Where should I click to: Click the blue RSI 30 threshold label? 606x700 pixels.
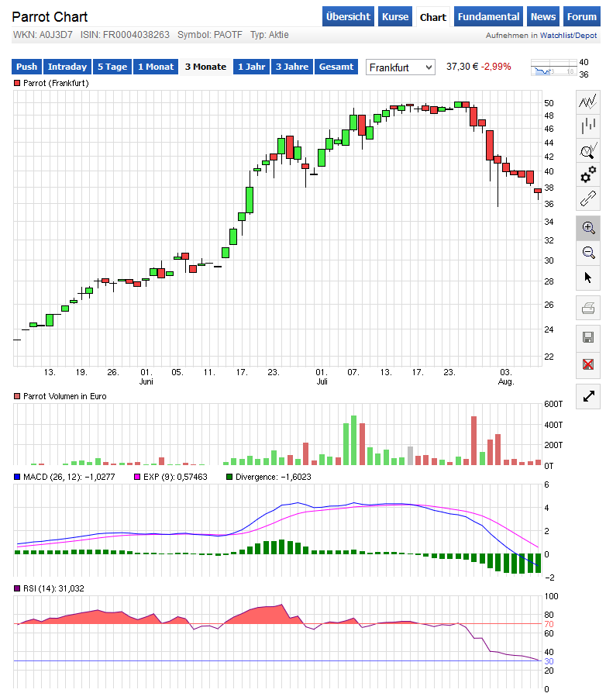549,661
